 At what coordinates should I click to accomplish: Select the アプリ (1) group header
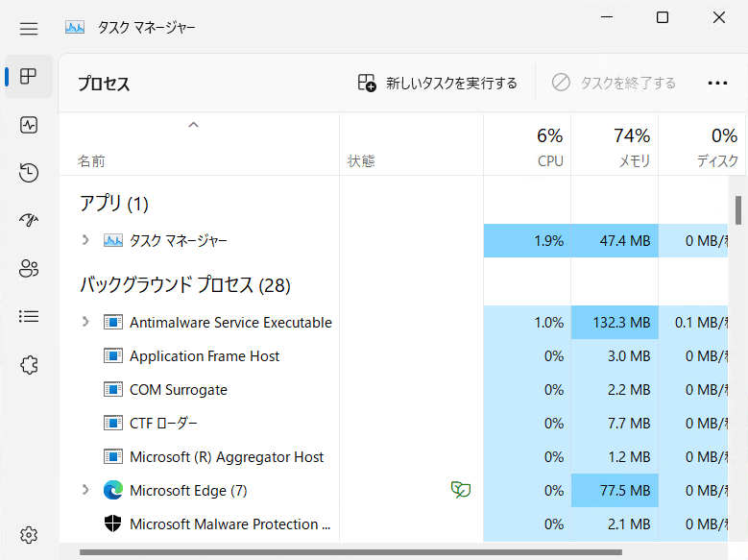pos(114,204)
